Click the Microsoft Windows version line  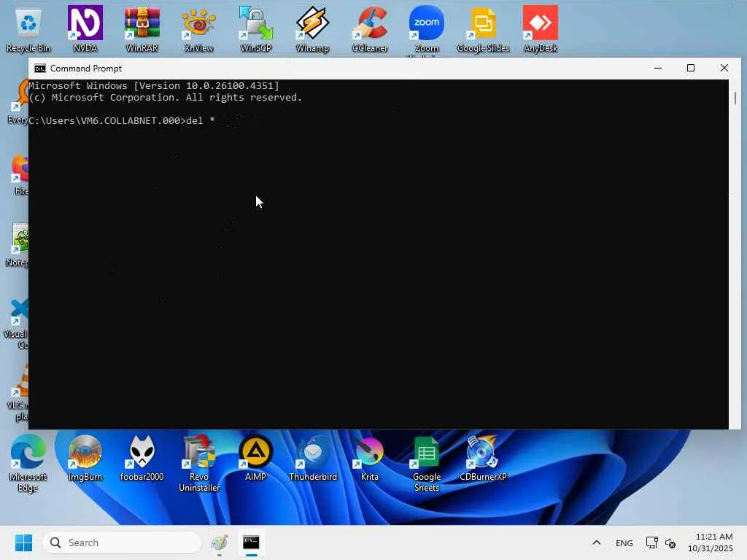pos(154,86)
